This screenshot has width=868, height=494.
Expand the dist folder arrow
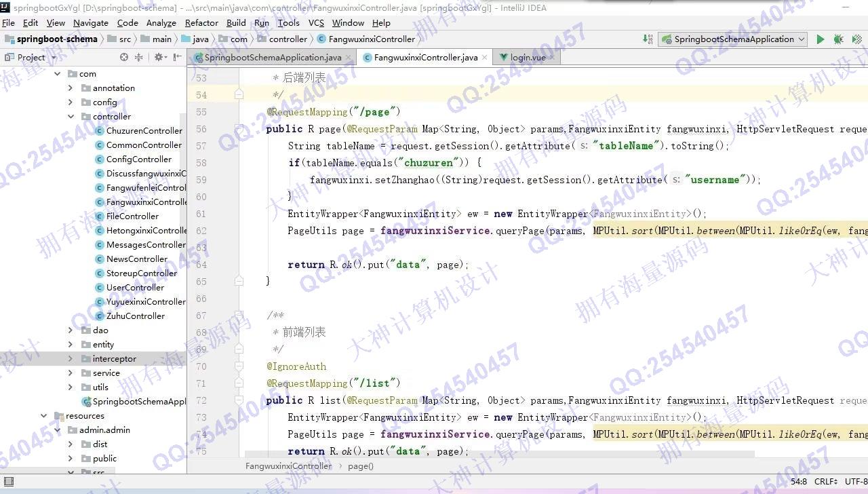[x=71, y=444]
